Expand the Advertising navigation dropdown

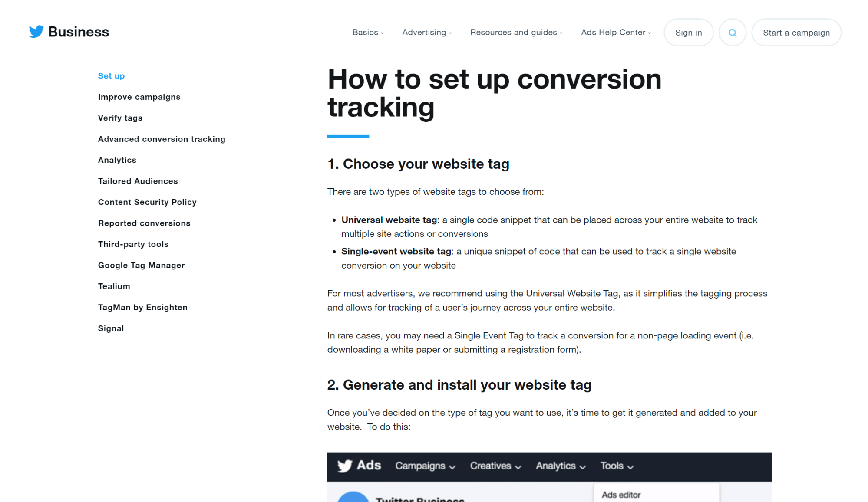click(426, 33)
